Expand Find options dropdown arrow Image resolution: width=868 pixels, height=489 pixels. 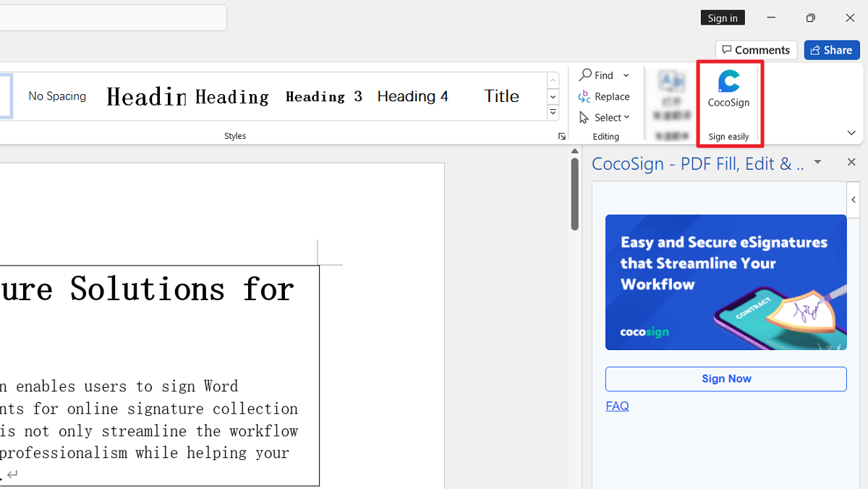coord(626,75)
